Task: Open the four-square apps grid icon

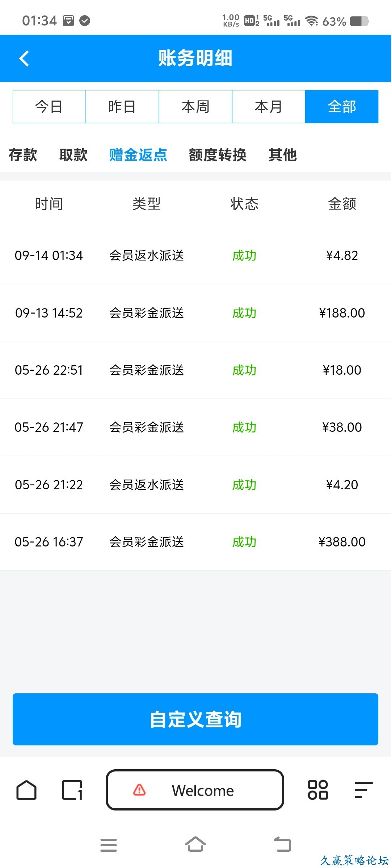Action: 318,790
